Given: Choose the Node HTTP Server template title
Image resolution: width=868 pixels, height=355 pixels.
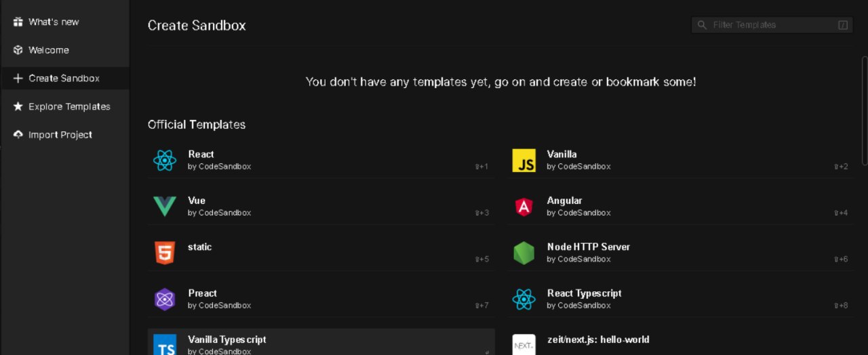Looking at the screenshot, I should [x=589, y=247].
